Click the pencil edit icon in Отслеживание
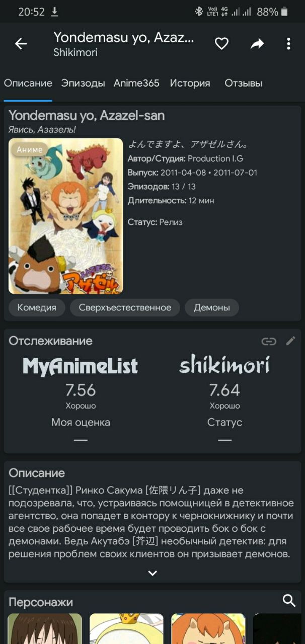305x644 pixels. click(x=290, y=341)
